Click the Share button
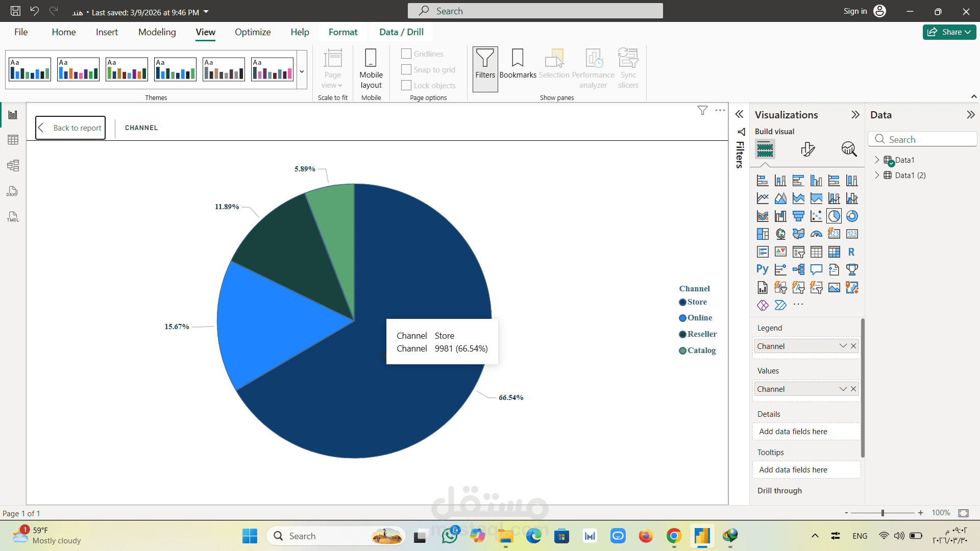 [x=949, y=32]
